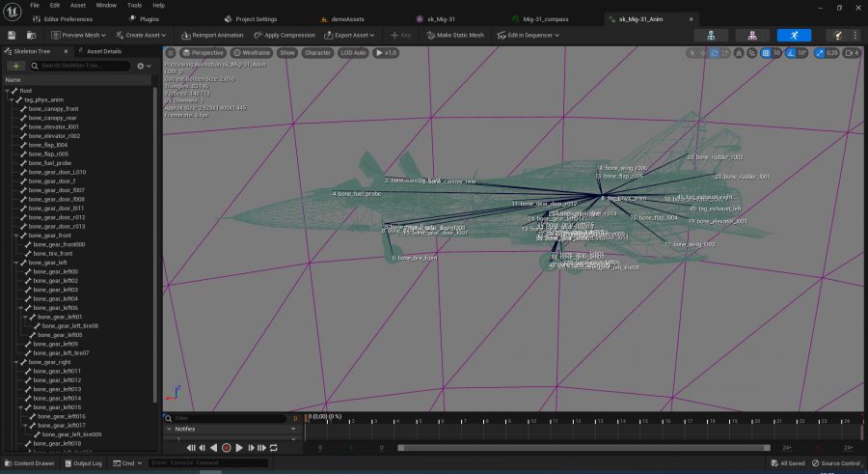868x474 pixels.
Task: Save the current animation asset
Action: [x=12, y=35]
